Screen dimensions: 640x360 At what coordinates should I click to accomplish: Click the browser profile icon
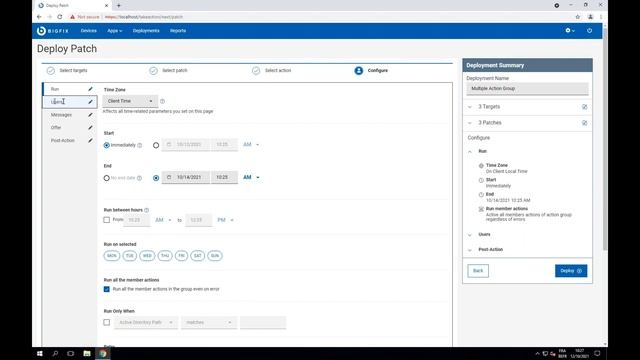(590, 17)
